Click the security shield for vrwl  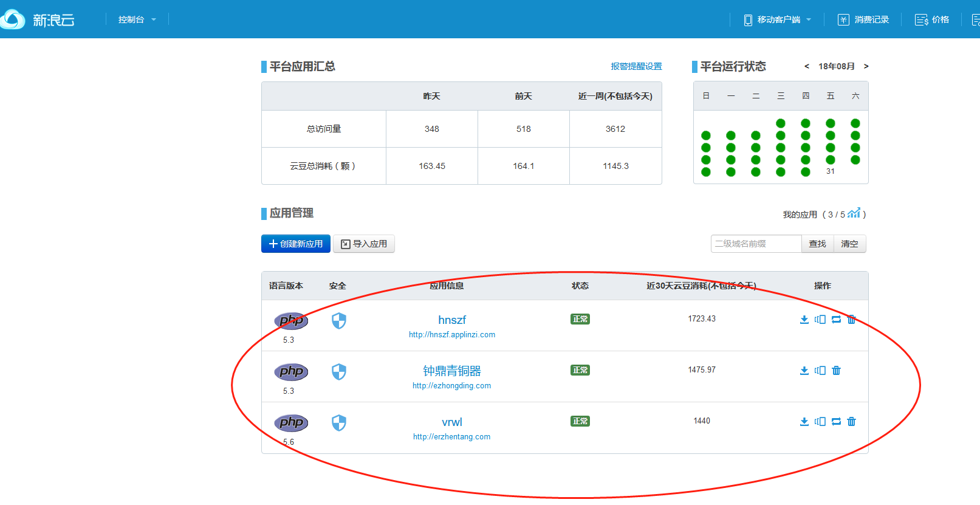339,423
